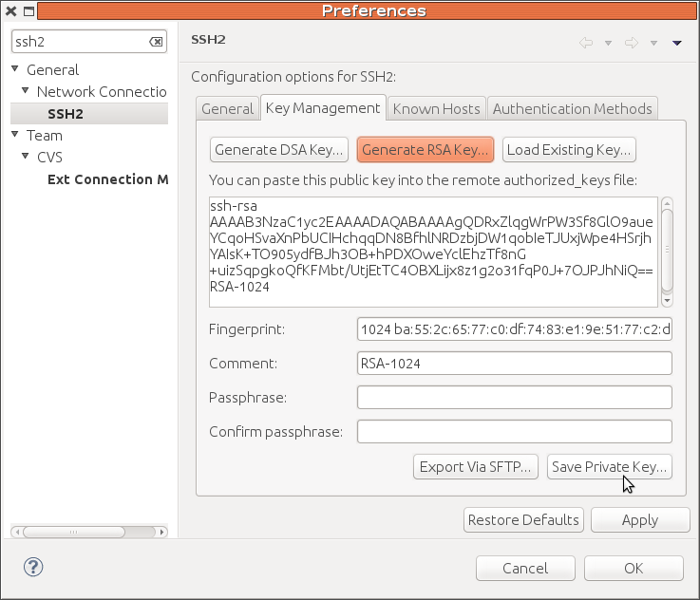Image resolution: width=700 pixels, height=600 pixels.
Task: Open the forward history dropdown arrow
Action: [x=653, y=44]
